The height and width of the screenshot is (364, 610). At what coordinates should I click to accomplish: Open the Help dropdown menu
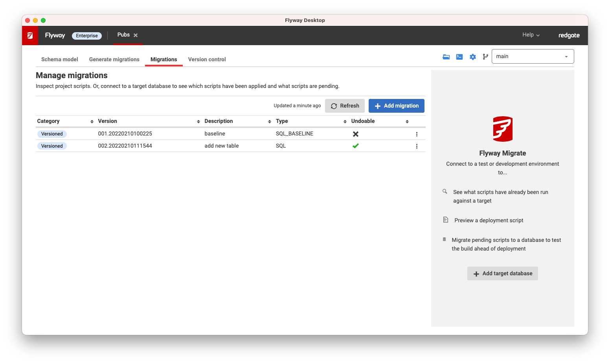[x=531, y=35]
